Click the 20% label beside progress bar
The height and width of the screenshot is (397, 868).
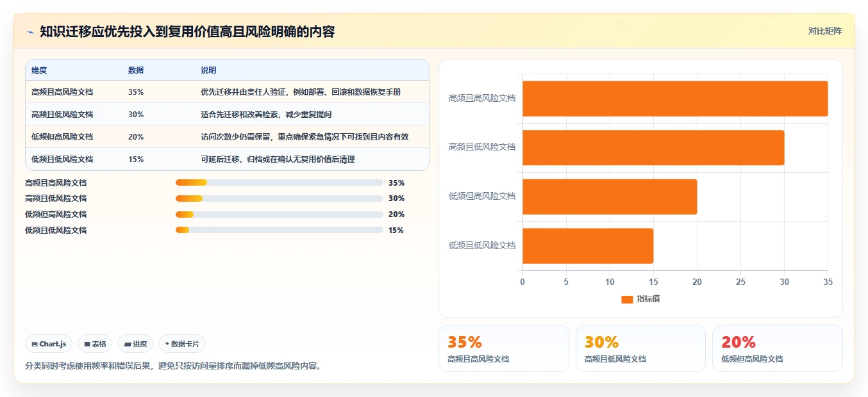(x=396, y=215)
